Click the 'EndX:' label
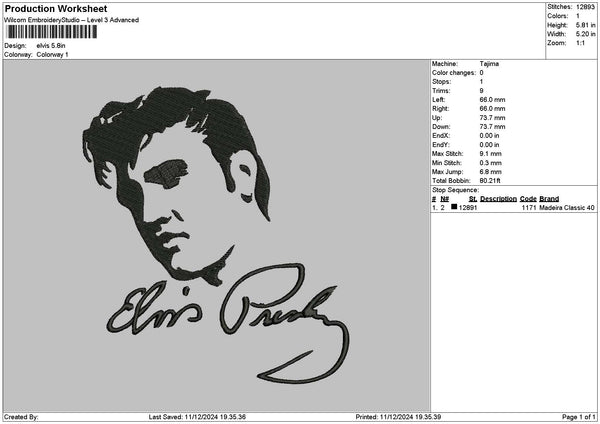Viewport: 600px width, 424px height. click(x=441, y=136)
